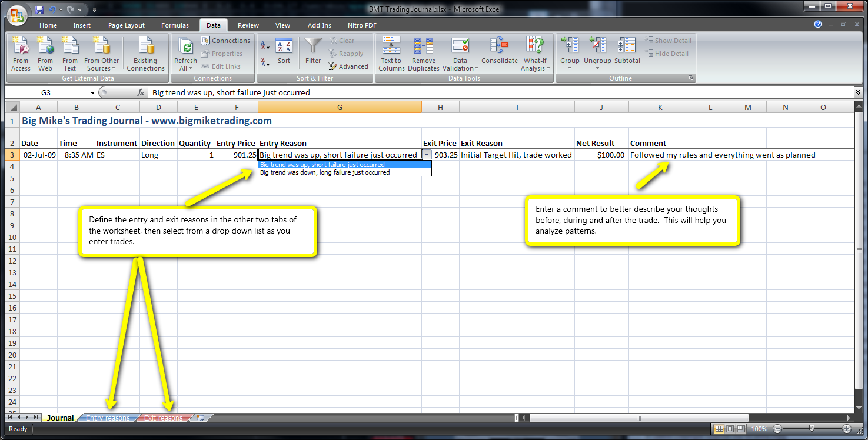Zoom in with the plus button
The image size is (868, 440).
click(x=847, y=429)
